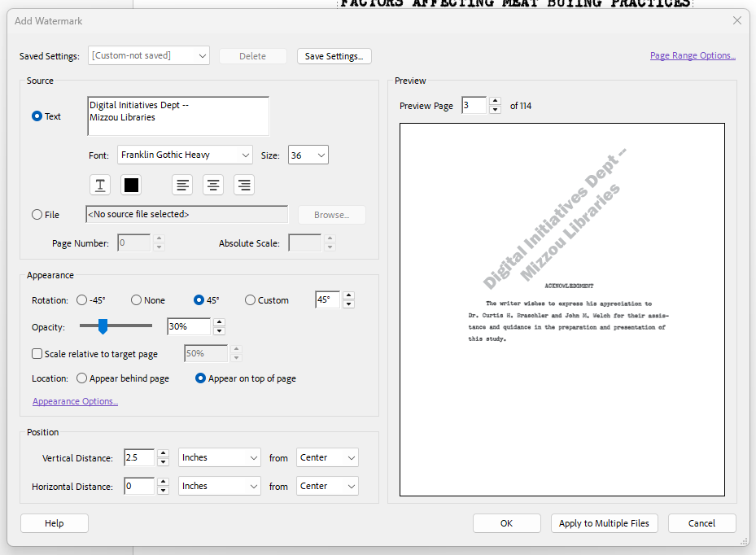Image resolution: width=756 pixels, height=555 pixels.
Task: Click the underline text formatting icon
Action: click(x=100, y=185)
